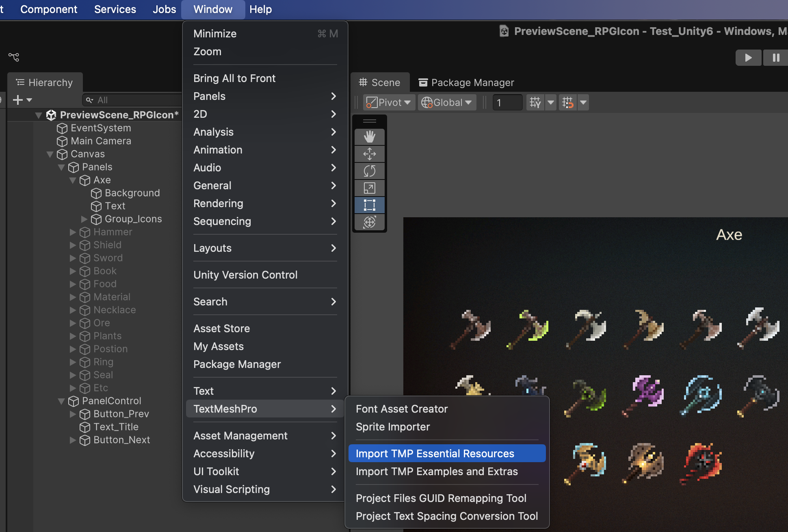Toggle grid snapping icon
The image size is (788, 532).
[535, 102]
